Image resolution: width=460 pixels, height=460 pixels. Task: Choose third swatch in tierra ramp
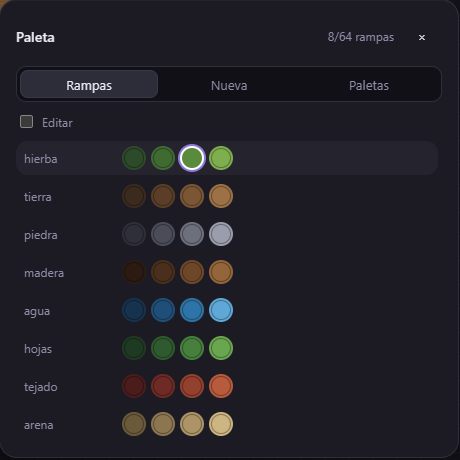pos(192,196)
